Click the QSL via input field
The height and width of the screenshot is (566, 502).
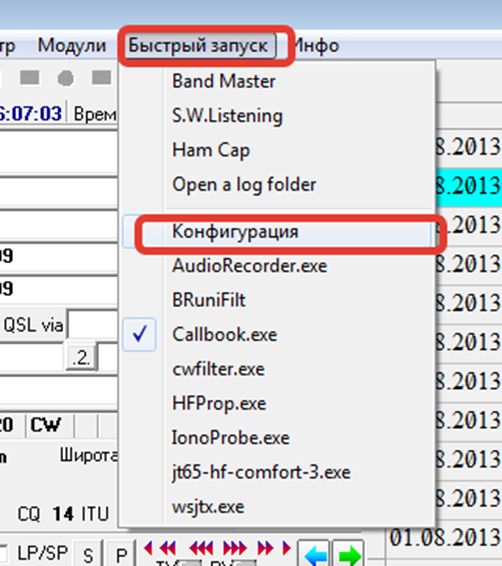(93, 325)
